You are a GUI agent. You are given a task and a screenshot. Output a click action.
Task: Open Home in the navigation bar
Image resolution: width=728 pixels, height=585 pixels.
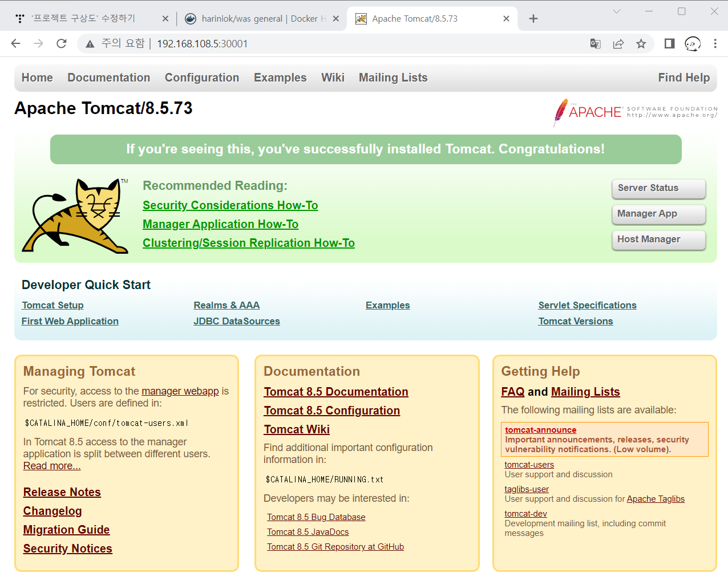click(x=37, y=78)
